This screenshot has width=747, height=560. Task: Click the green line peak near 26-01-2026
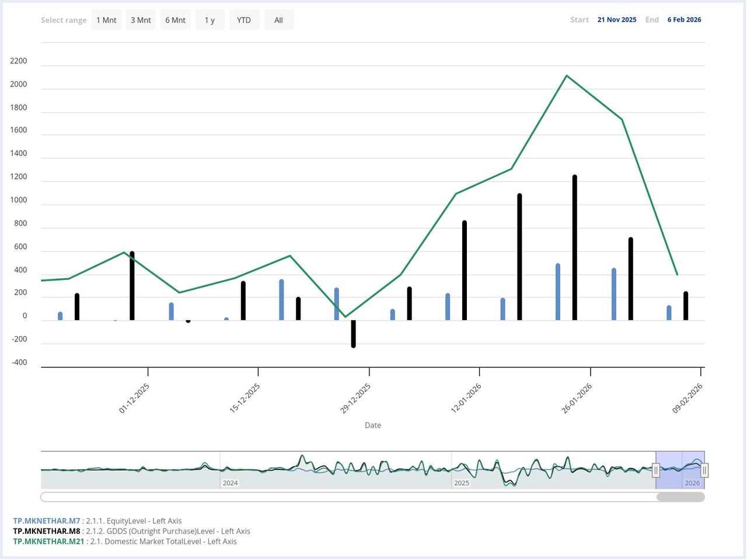(x=566, y=76)
